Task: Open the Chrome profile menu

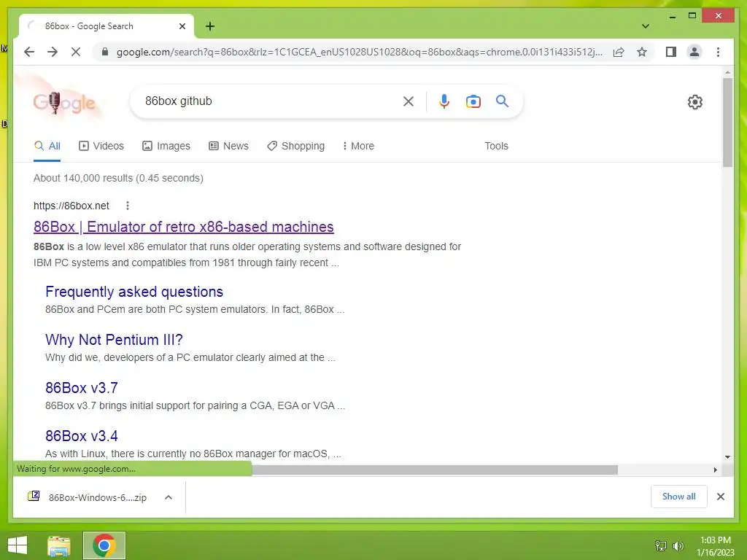Action: tap(694, 52)
